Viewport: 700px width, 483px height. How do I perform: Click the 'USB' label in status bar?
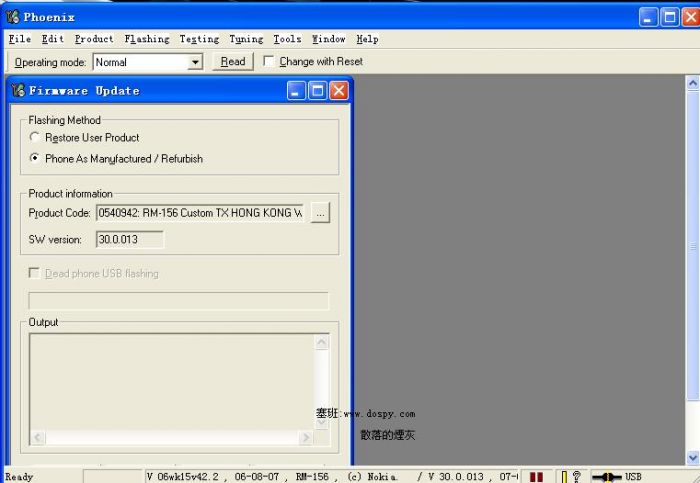[x=633, y=477]
